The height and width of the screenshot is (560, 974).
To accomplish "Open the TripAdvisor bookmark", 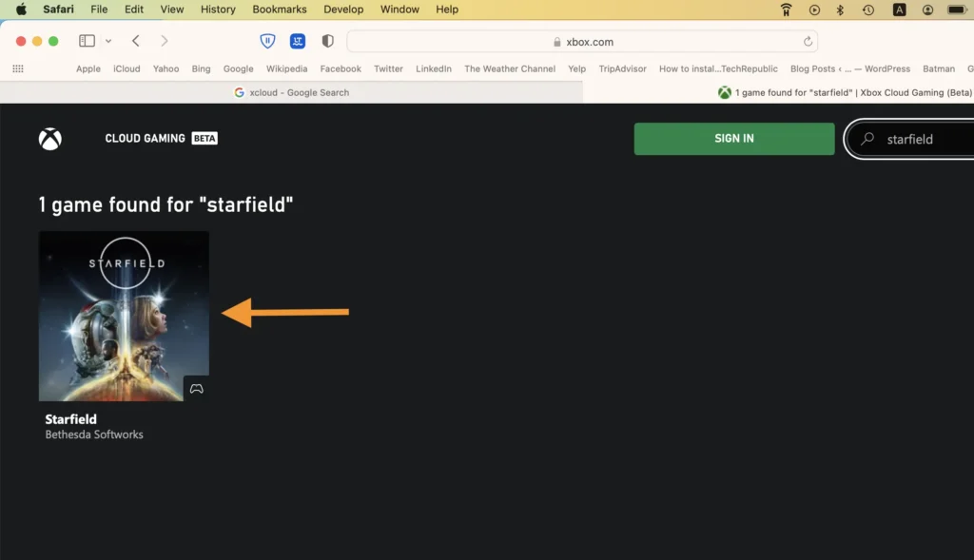I will tap(622, 68).
